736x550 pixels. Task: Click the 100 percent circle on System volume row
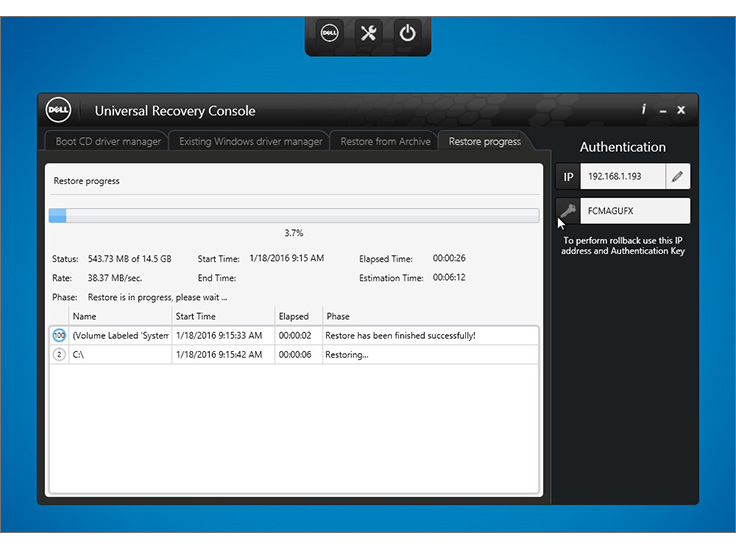(x=59, y=336)
